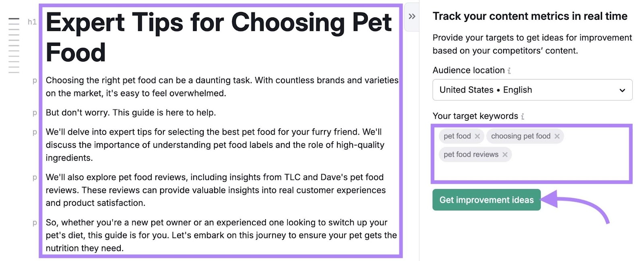Viewport: 644px width, 261px height.
Task: Select the "choosing pet food" keyword tag
Action: pos(520,136)
